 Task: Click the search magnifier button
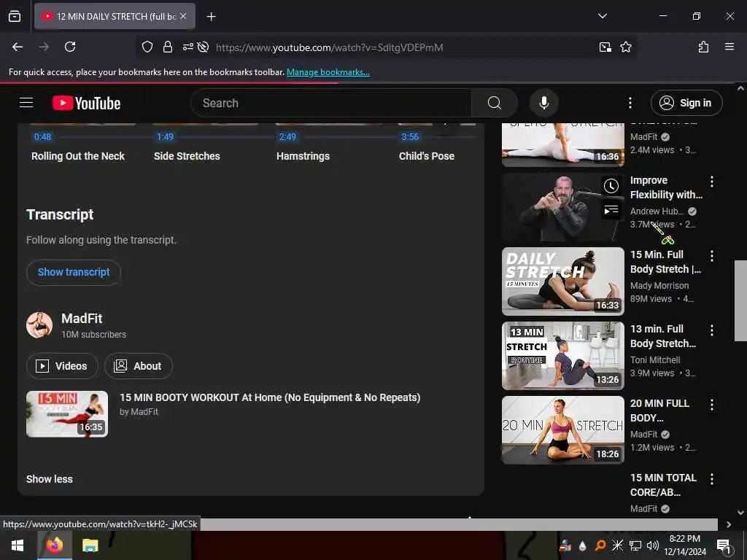click(495, 103)
